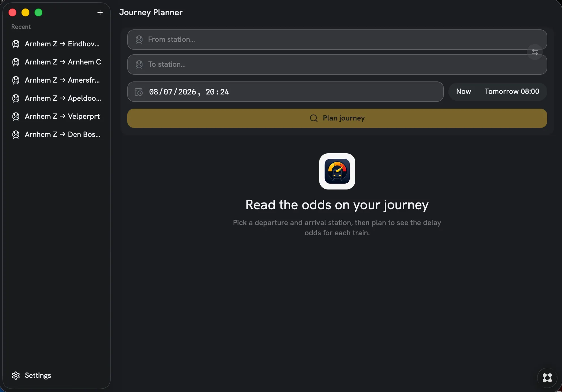562x392 pixels.
Task: Click train icon beside Arnhem Z → Arnhem C
Action: coord(16,62)
